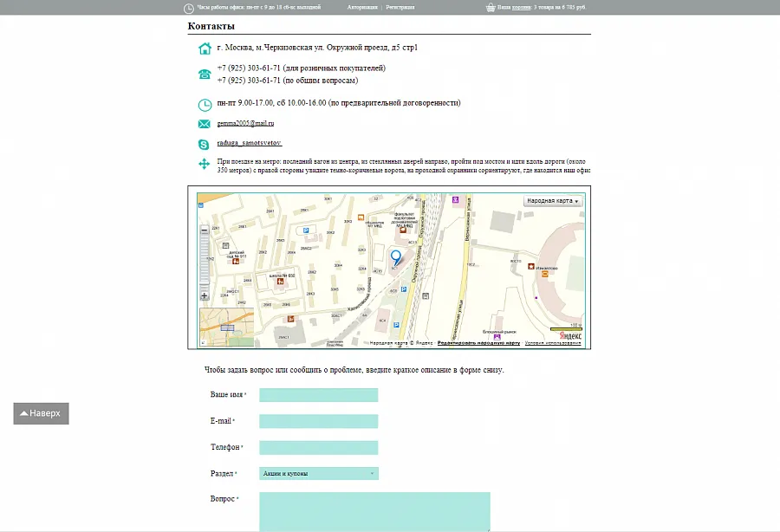The width and height of the screenshot is (780, 532).
Task: Click the Контакты page heading
Action: [x=211, y=26]
